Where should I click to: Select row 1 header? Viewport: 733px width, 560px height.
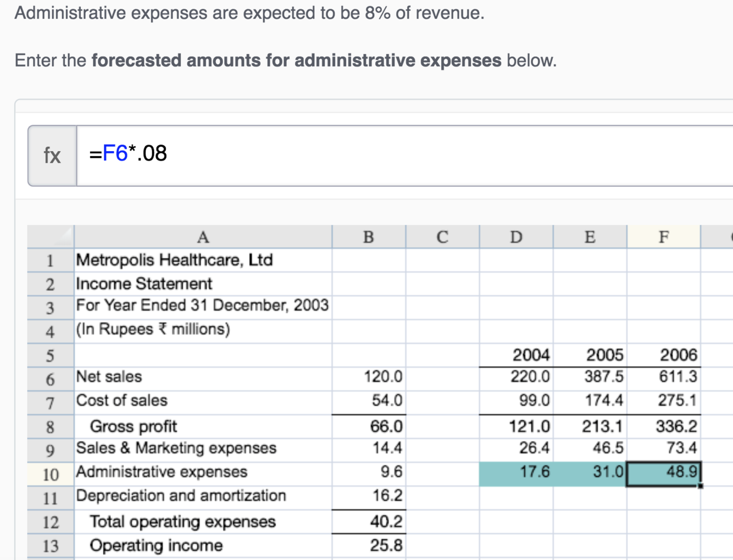[51, 260]
